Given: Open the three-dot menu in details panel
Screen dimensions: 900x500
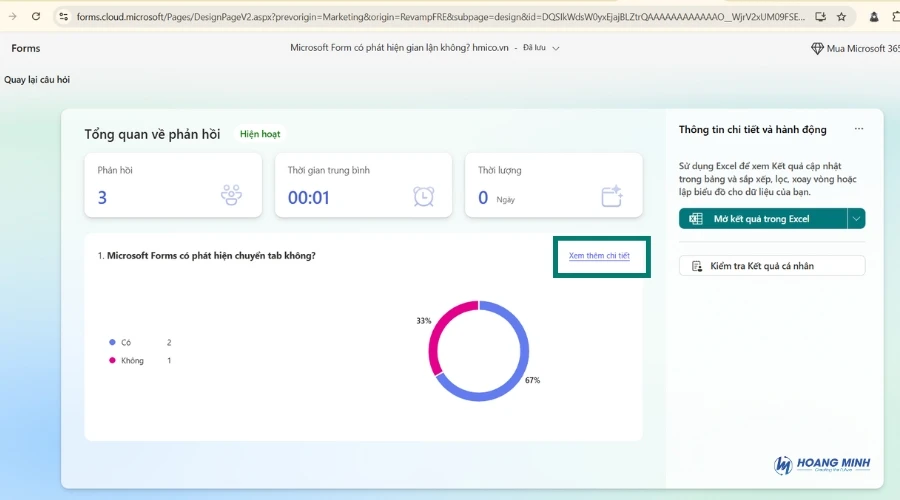Looking at the screenshot, I should click(859, 129).
